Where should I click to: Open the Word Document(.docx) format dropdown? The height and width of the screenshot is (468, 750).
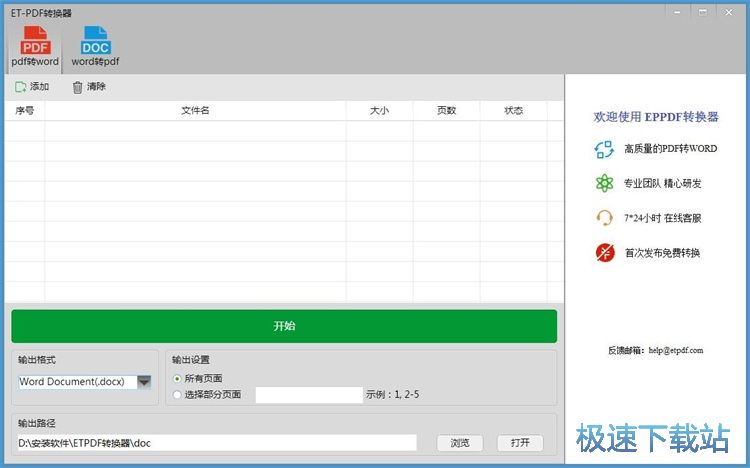tap(77, 382)
